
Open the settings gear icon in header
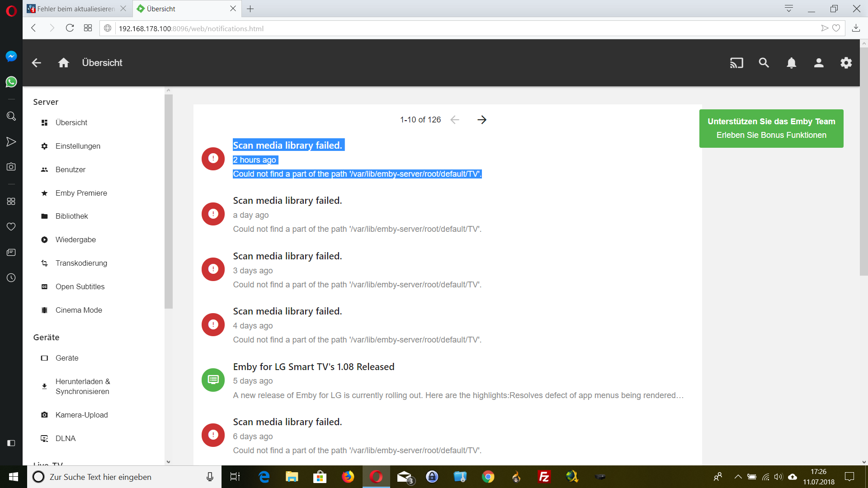pyautogui.click(x=846, y=63)
